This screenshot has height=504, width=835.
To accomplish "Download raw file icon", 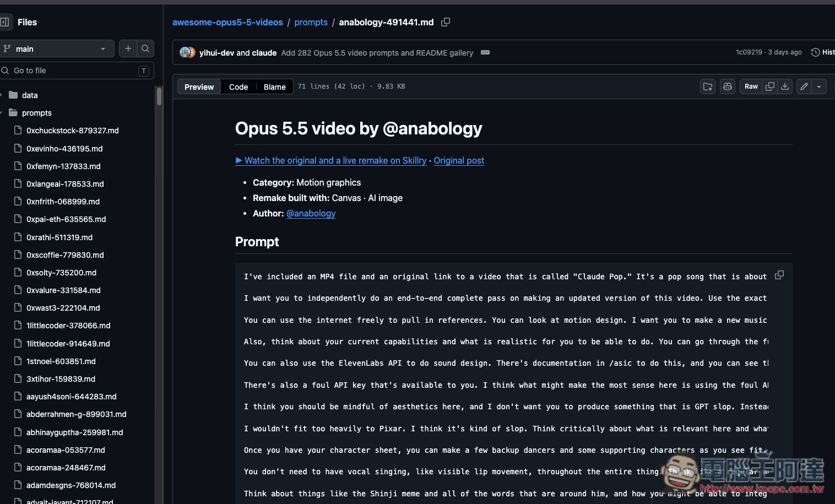I will click(785, 86).
